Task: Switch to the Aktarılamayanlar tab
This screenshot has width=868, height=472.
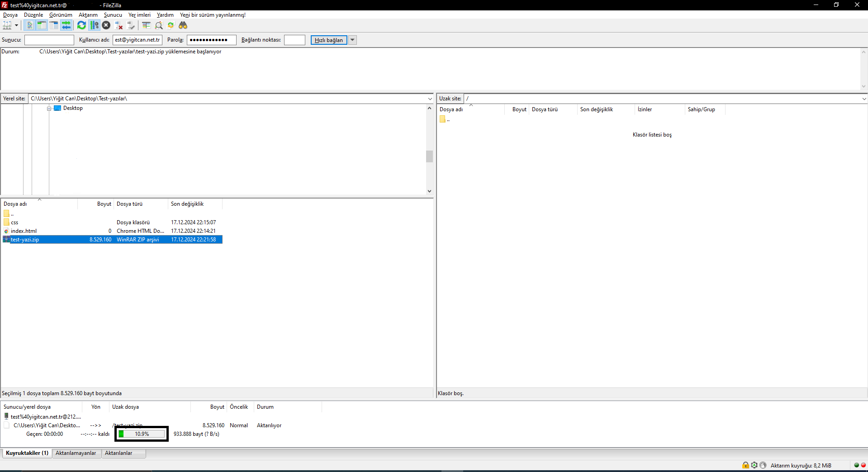Action: (76, 453)
